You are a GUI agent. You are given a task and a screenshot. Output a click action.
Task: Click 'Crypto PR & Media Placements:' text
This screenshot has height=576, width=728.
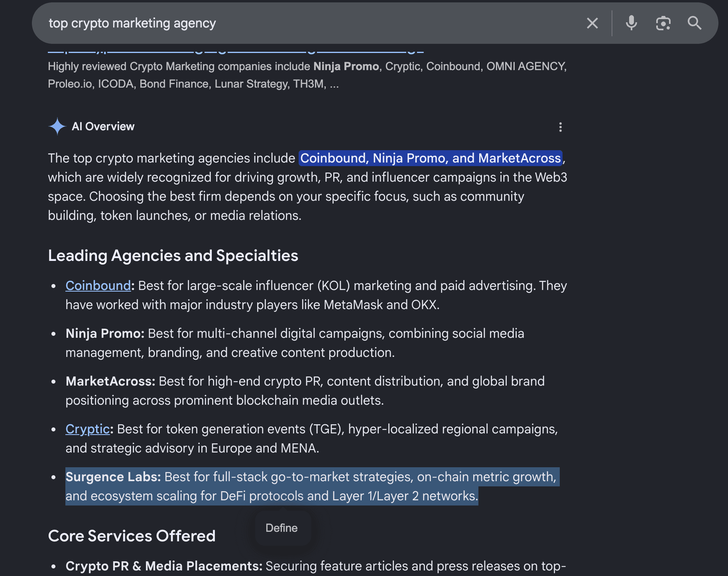tap(164, 566)
